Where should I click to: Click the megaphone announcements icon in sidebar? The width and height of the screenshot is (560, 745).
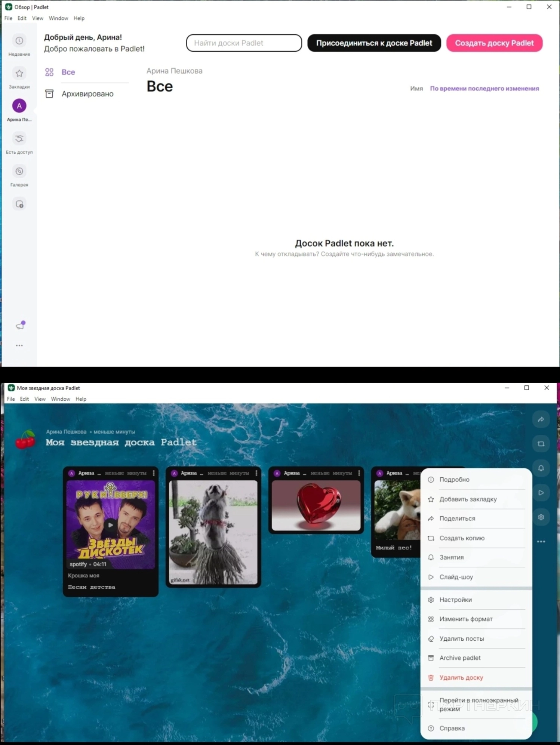point(20,325)
